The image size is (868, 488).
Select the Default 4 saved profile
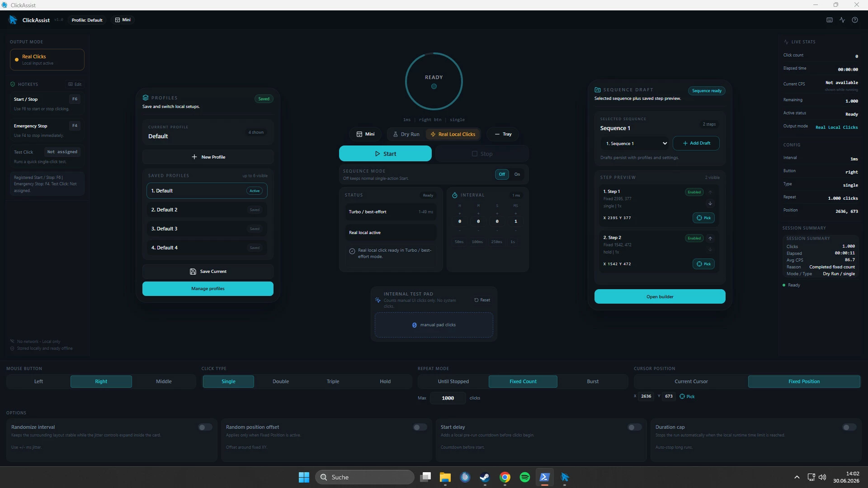[207, 248]
